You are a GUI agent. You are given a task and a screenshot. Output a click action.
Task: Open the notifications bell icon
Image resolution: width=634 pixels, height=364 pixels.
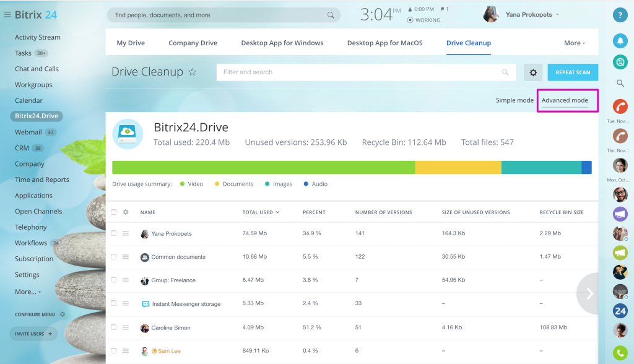point(620,40)
